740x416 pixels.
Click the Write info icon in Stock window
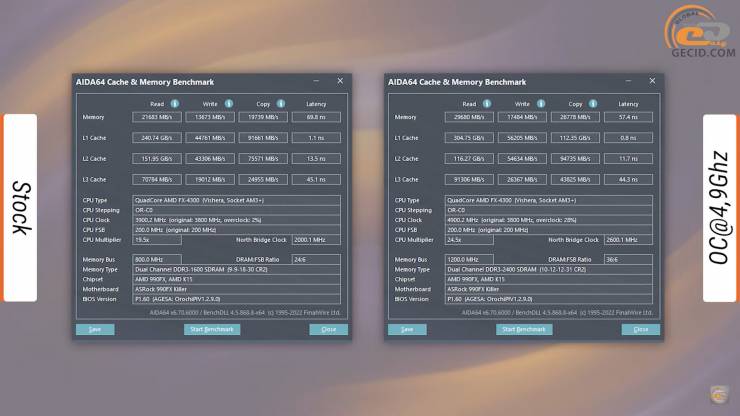point(229,104)
